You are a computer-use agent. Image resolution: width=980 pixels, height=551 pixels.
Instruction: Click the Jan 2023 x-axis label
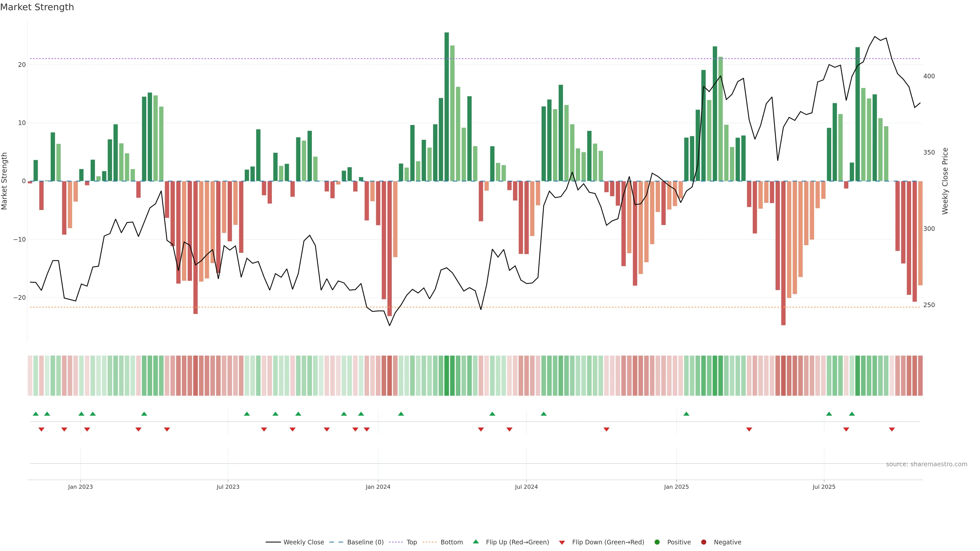tap(80, 487)
